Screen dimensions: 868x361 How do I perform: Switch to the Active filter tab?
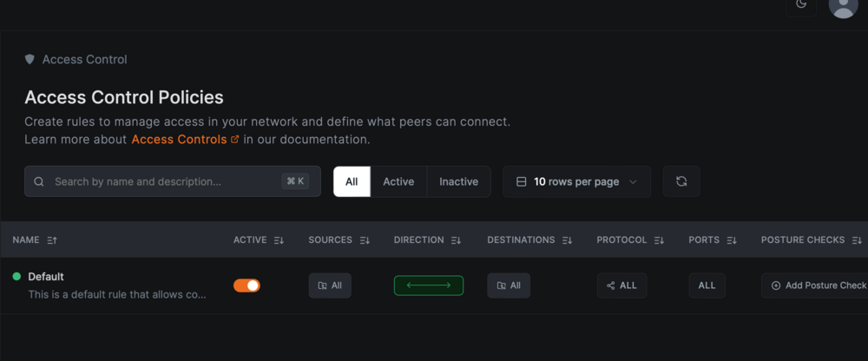click(x=398, y=181)
